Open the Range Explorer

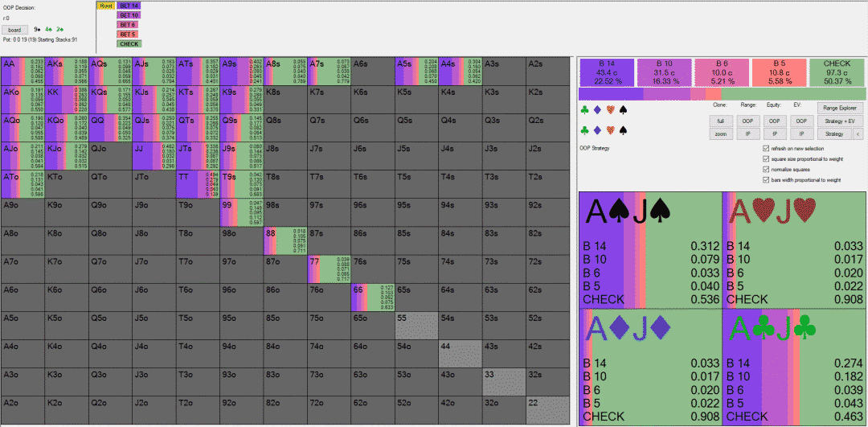pyautogui.click(x=838, y=108)
